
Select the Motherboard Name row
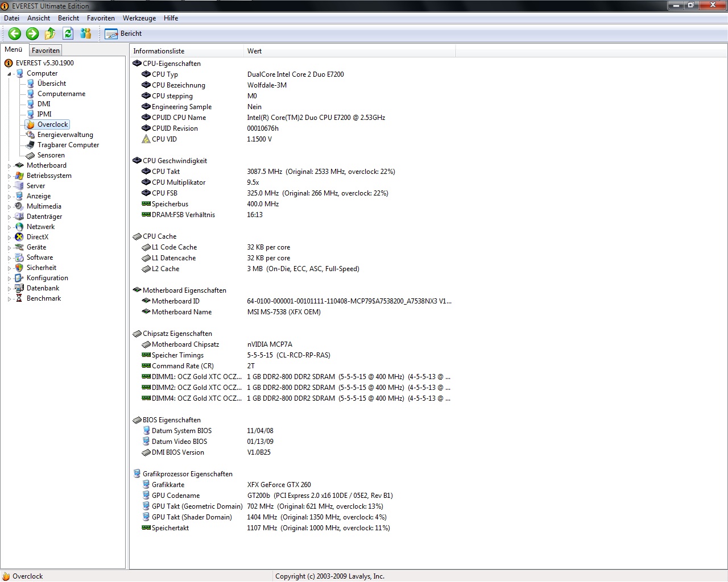click(x=292, y=312)
